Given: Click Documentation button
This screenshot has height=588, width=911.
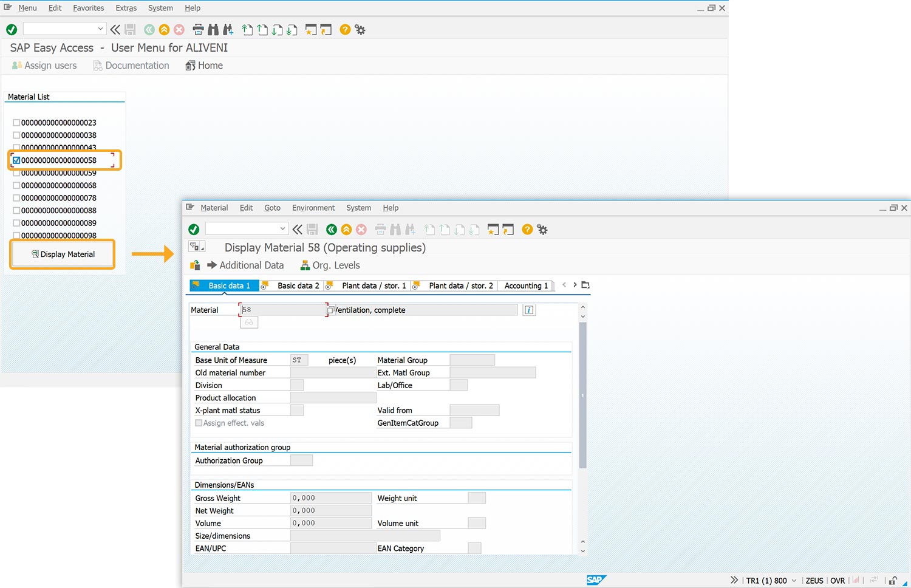Looking at the screenshot, I should pos(131,66).
